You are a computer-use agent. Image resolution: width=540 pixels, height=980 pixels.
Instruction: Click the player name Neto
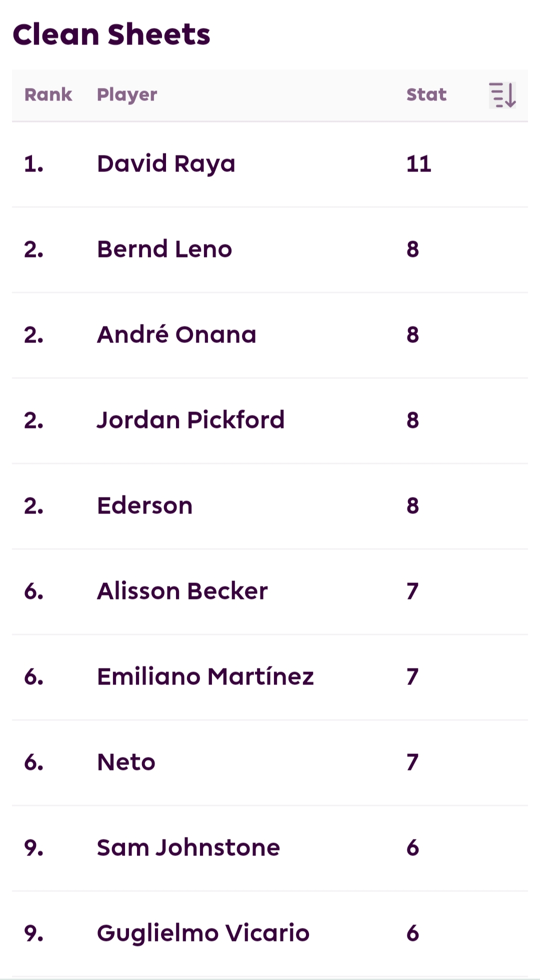click(x=126, y=762)
